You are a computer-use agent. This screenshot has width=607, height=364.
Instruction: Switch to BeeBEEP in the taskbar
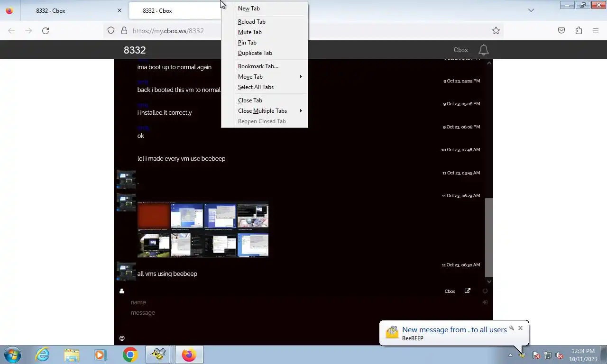click(x=158, y=355)
